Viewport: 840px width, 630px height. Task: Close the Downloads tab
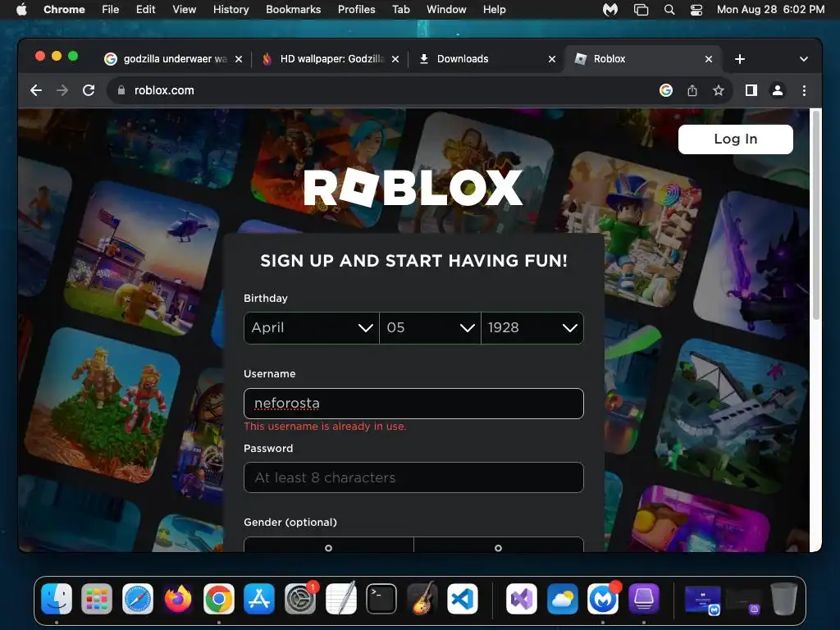point(552,59)
